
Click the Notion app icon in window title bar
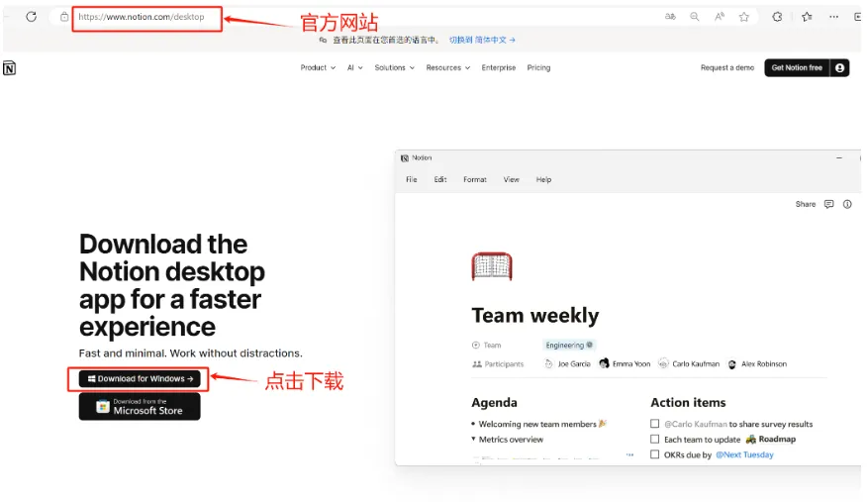click(x=405, y=157)
